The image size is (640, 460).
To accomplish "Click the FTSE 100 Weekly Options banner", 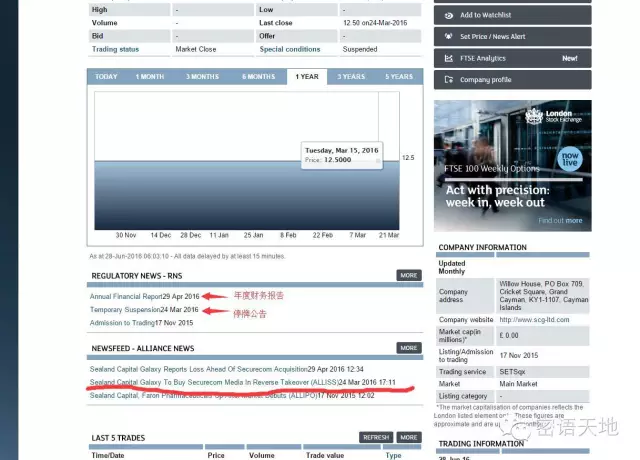I will point(513,166).
